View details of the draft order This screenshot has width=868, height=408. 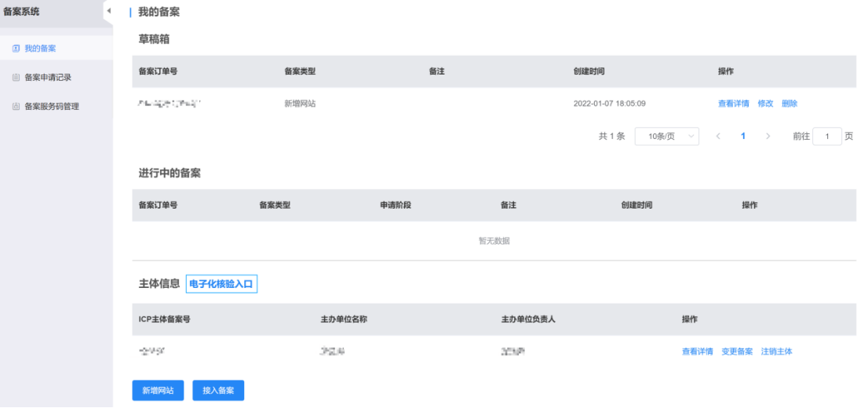click(x=733, y=104)
